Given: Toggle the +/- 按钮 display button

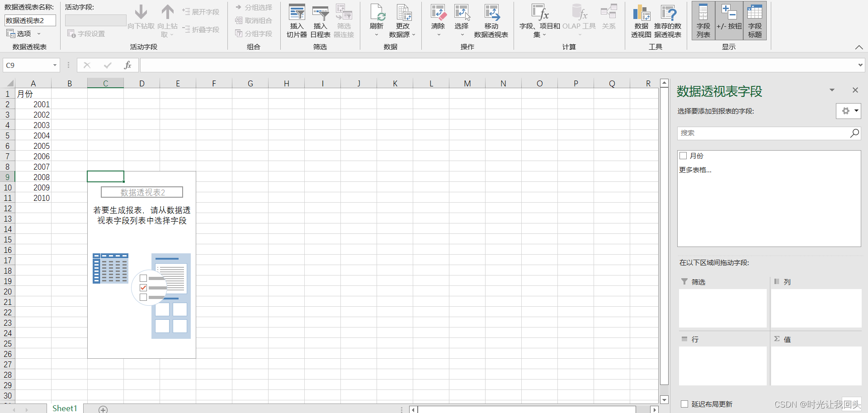Looking at the screenshot, I should (729, 21).
